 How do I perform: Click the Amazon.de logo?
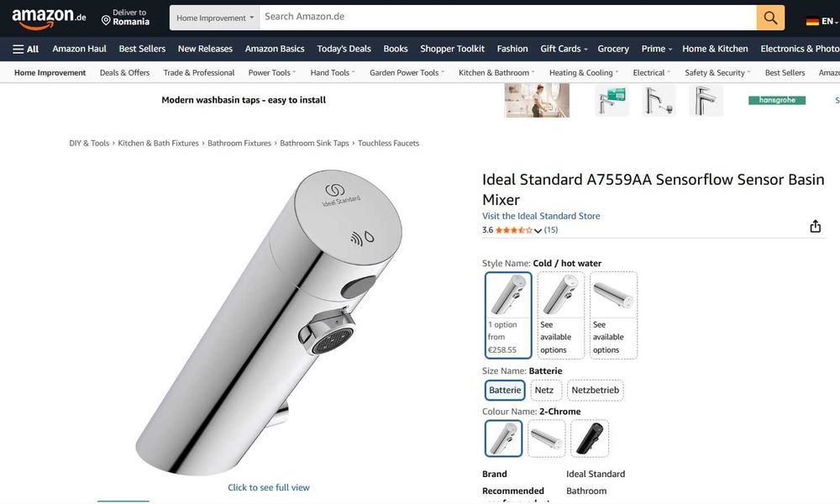coord(49,18)
